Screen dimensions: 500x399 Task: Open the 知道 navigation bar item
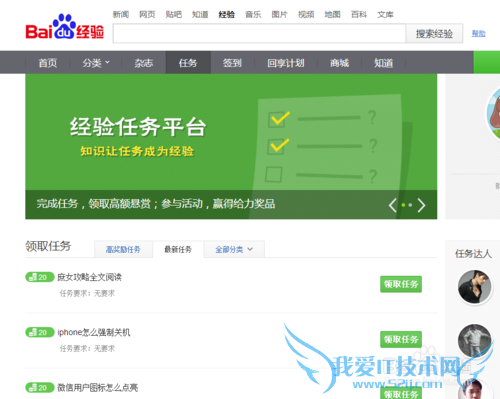point(384,63)
